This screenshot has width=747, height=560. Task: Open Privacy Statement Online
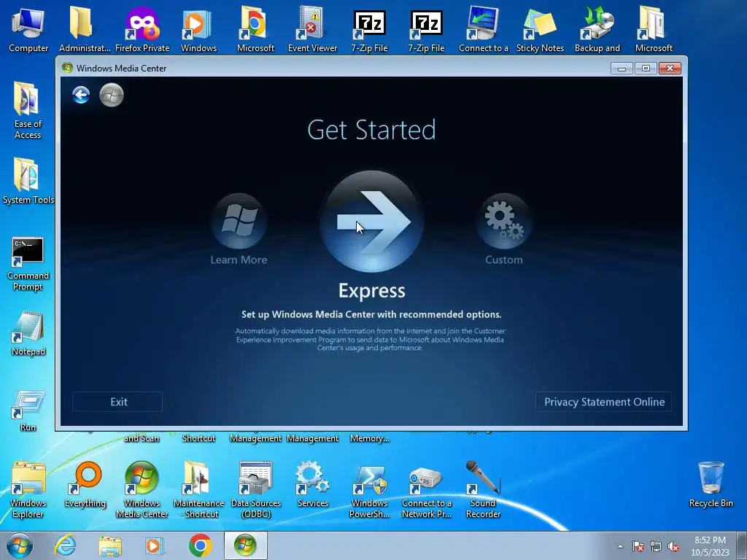(x=603, y=402)
